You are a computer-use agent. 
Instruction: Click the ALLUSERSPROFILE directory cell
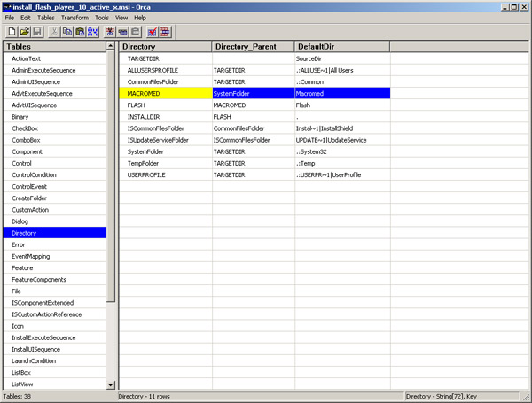tap(166, 70)
